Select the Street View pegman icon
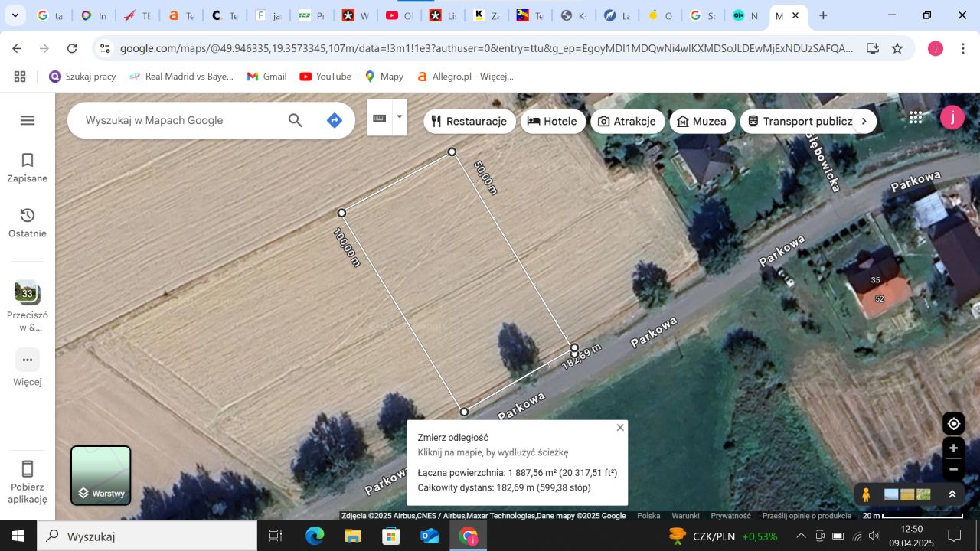The height and width of the screenshot is (551, 980). click(x=865, y=494)
